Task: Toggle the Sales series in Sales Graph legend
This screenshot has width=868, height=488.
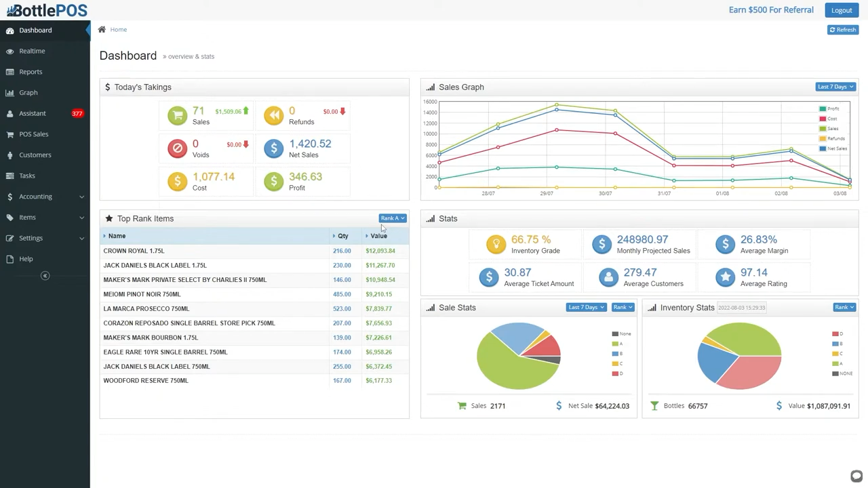Action: 829,129
